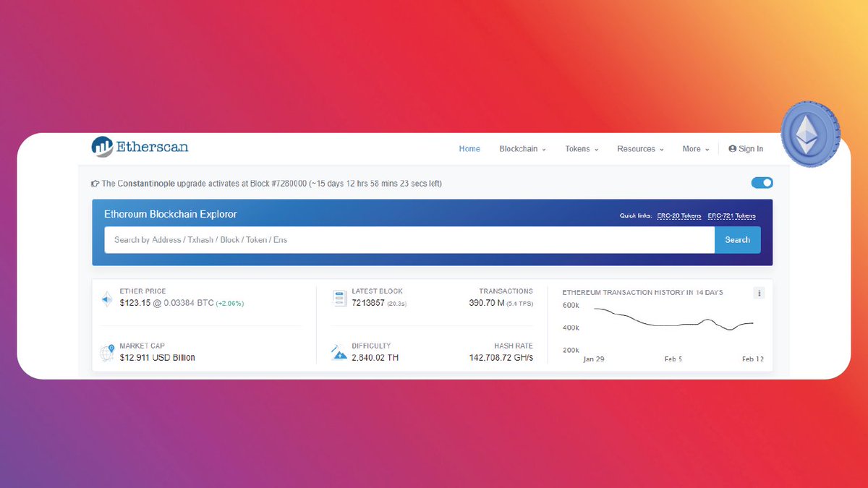868x488 pixels.
Task: Click the Difficulty mountain icon
Action: pyautogui.click(x=339, y=353)
